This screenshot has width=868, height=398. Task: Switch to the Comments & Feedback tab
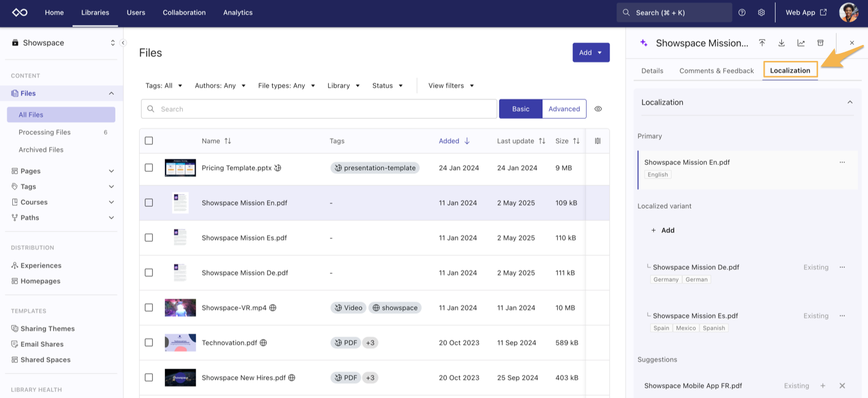tap(716, 71)
